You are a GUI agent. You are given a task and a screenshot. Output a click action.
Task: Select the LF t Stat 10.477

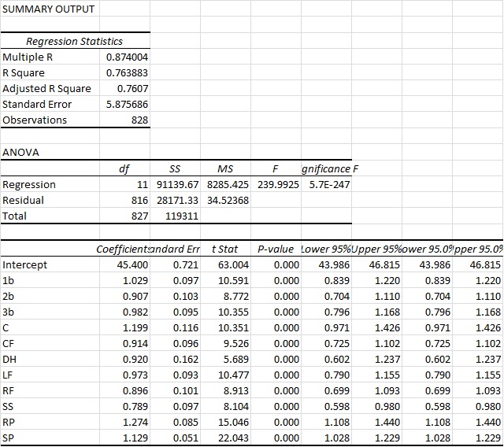pos(233,375)
